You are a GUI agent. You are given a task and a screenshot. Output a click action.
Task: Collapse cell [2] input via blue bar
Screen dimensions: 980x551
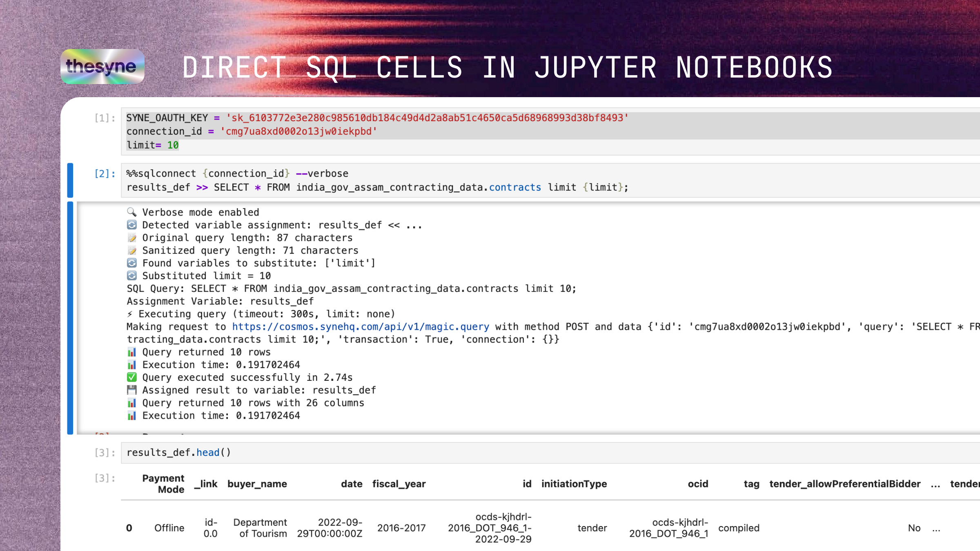pyautogui.click(x=70, y=180)
